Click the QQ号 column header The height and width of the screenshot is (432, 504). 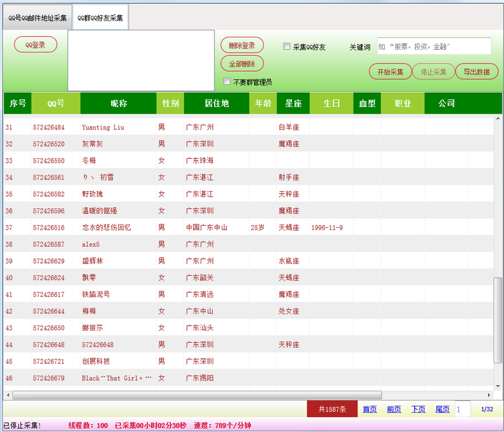(x=56, y=103)
